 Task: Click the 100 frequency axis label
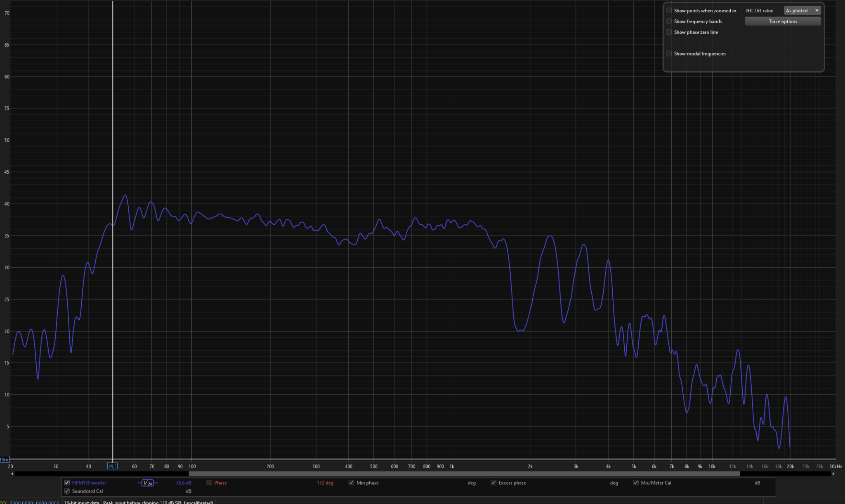192,466
